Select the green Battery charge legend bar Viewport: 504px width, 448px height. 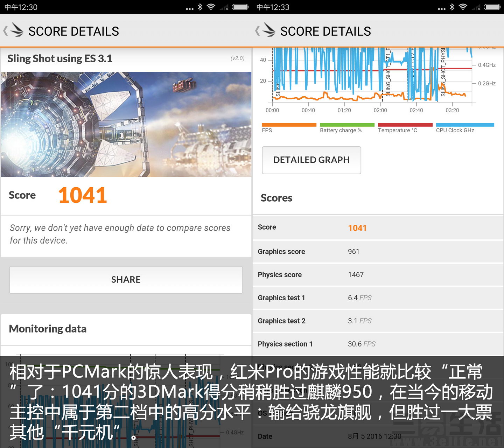(x=347, y=125)
